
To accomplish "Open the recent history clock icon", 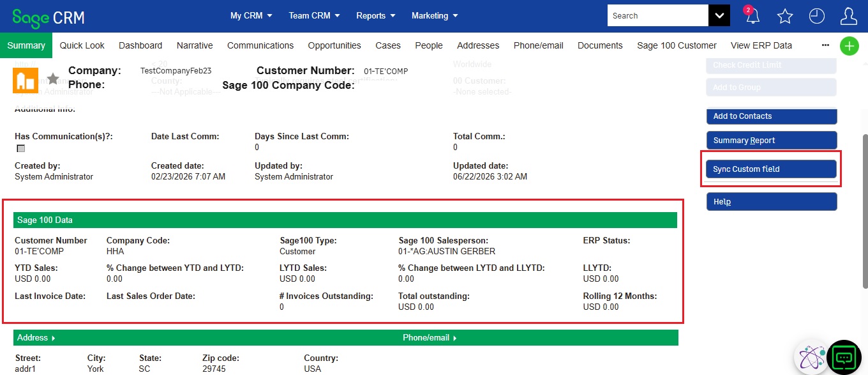I will tap(817, 16).
